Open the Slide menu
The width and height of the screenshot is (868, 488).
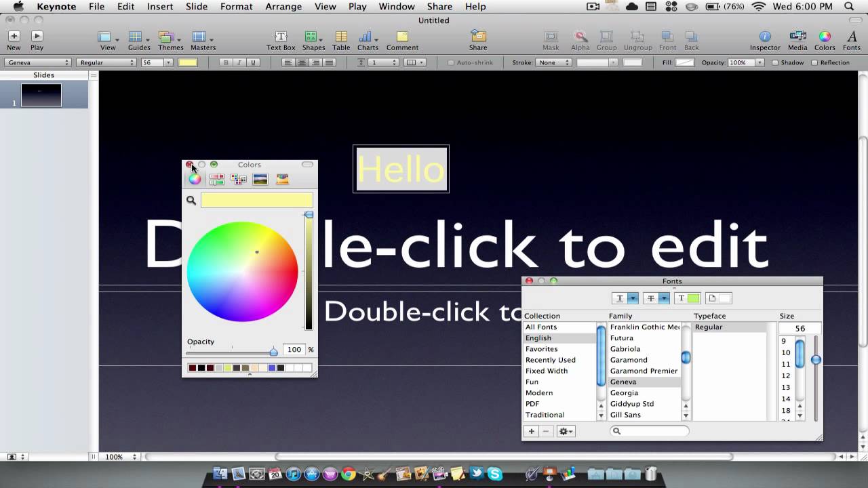tap(197, 7)
